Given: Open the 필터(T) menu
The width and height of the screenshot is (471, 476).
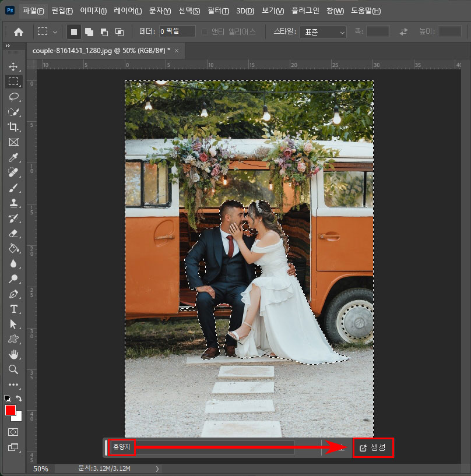Looking at the screenshot, I should 219,11.
